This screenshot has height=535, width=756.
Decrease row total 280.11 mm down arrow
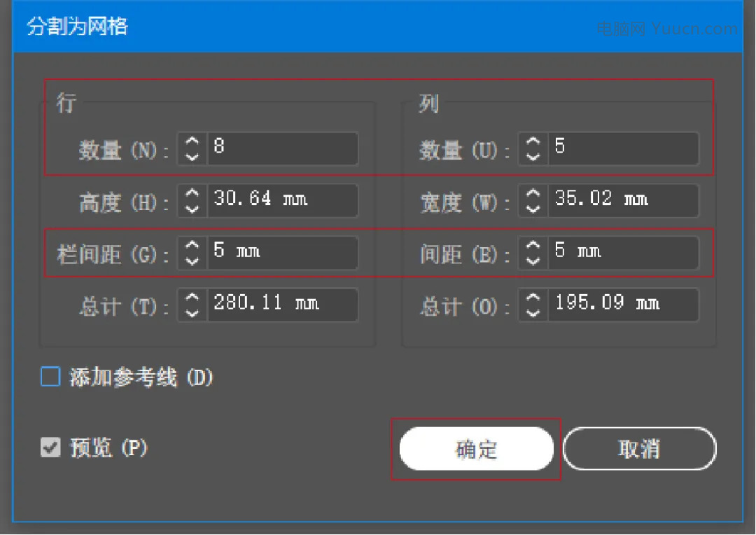pos(192,312)
